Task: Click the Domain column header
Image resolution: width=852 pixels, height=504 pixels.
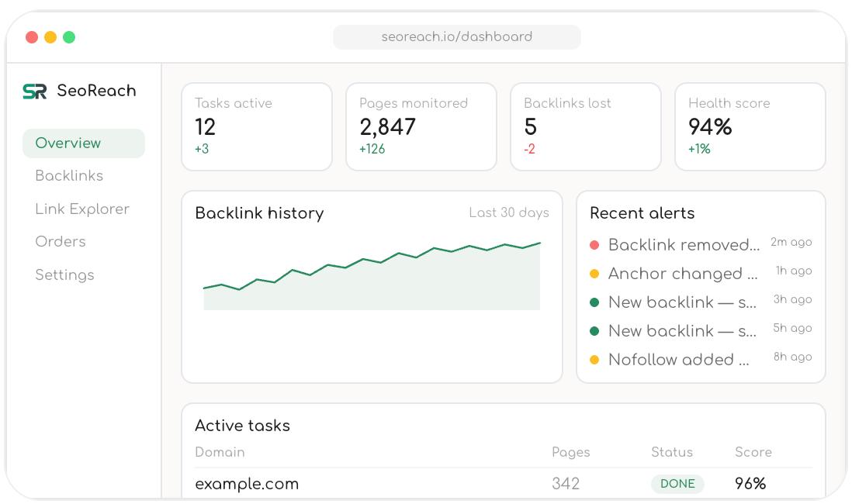Action: 220,452
